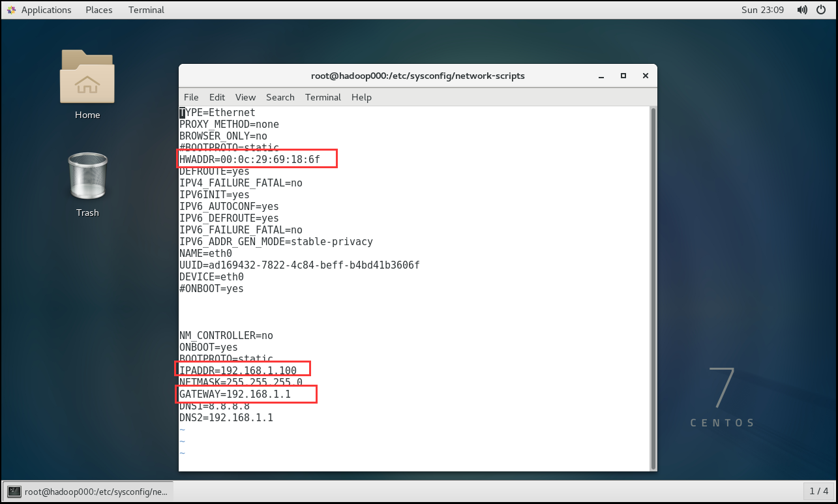Viewport: 838px width, 504px height.
Task: Click the TYPE=Ethernet line
Action: click(x=217, y=113)
